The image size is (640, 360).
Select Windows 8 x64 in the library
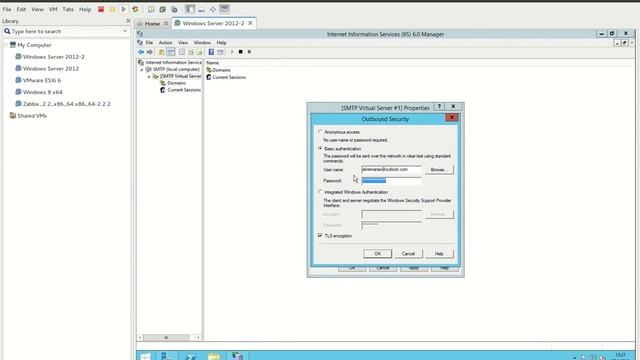(x=42, y=92)
